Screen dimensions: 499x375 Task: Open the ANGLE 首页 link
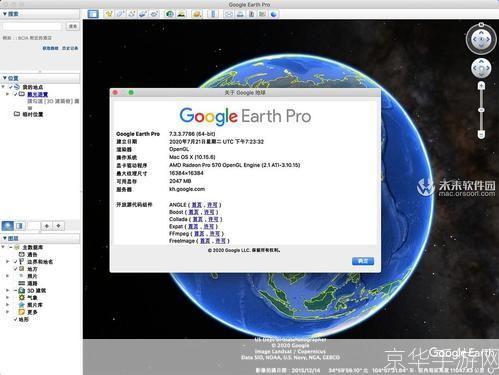197,205
